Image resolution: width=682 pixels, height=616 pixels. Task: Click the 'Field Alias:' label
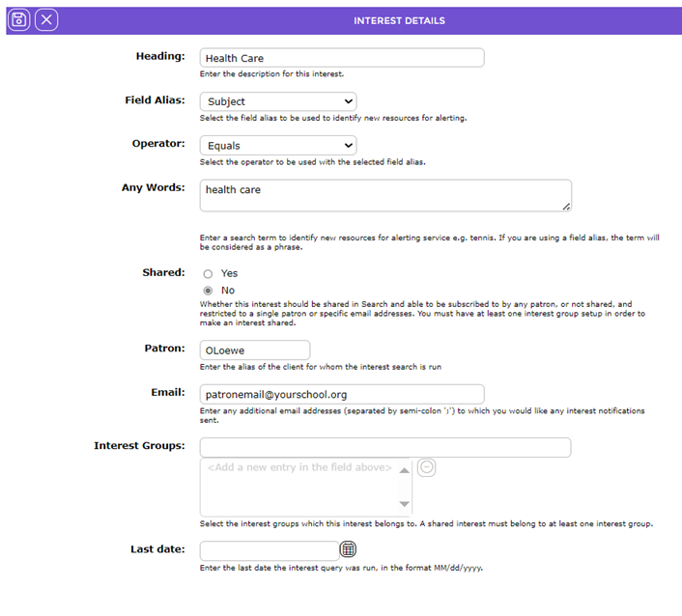155,100
